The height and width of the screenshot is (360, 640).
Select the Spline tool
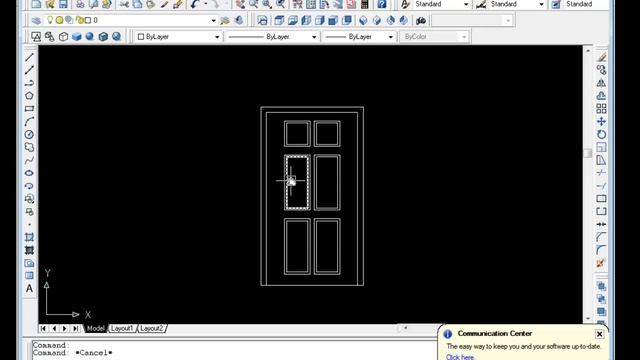click(29, 160)
